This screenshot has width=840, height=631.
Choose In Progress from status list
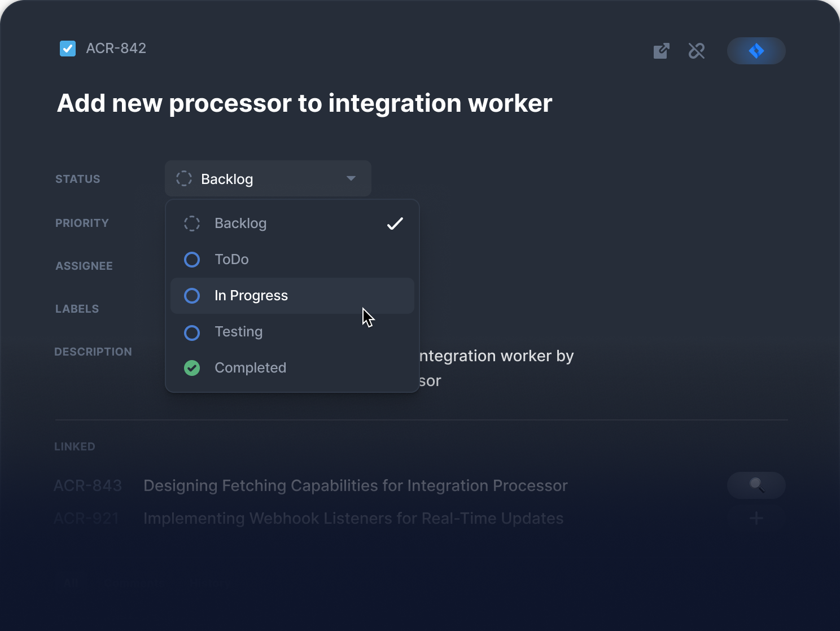pos(251,296)
